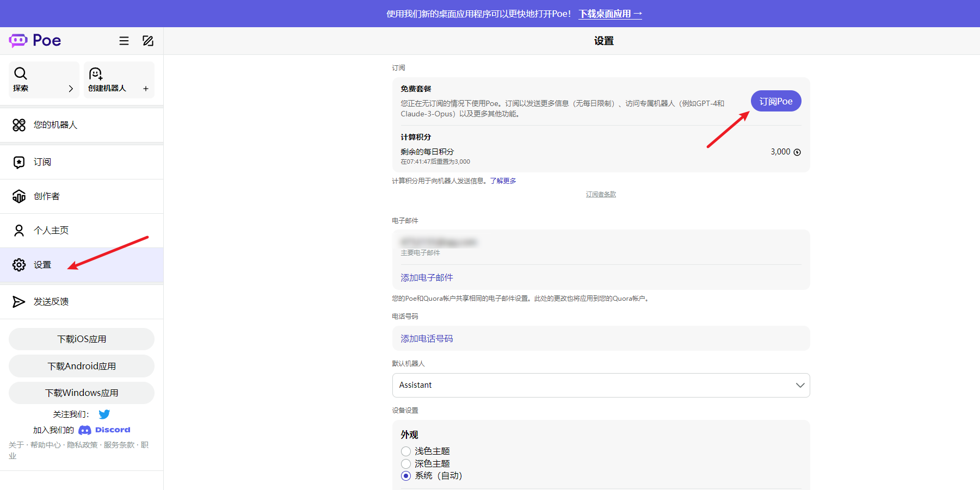Click the 设置 gear icon
Viewport: 980px width, 490px height.
pos(19,265)
